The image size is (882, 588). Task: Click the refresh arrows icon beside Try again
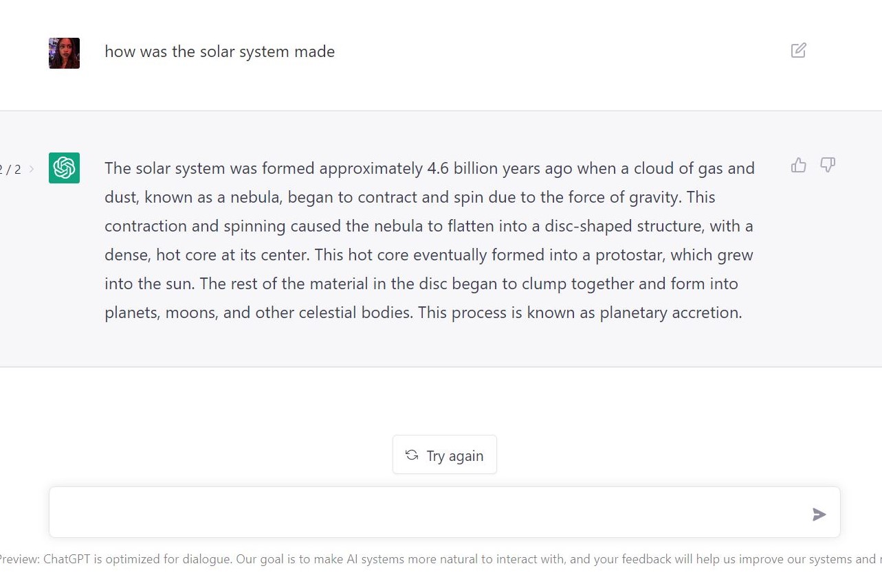(x=412, y=455)
